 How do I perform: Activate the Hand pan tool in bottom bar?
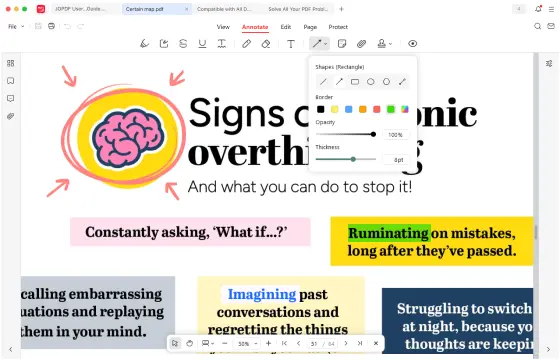189,343
